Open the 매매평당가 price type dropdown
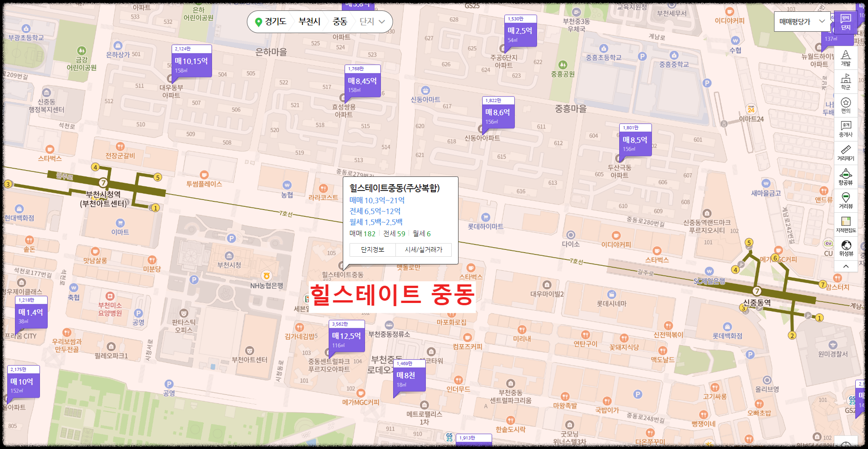868x449 pixels. (802, 21)
